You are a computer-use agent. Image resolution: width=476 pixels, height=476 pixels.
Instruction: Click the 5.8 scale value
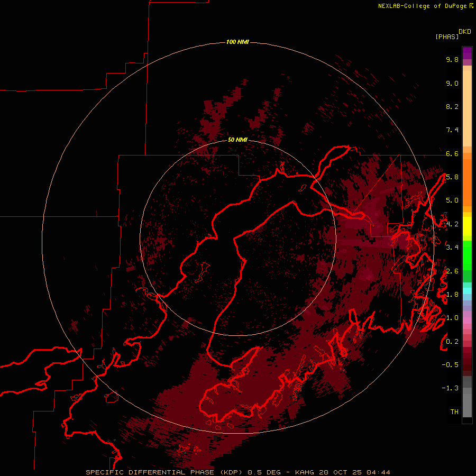point(452,177)
